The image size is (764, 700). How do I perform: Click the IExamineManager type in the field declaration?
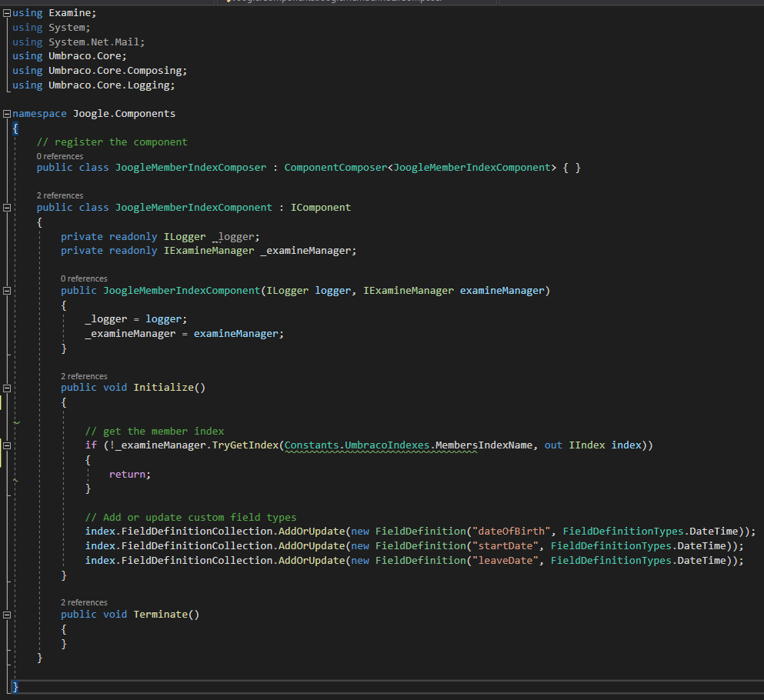(209, 251)
